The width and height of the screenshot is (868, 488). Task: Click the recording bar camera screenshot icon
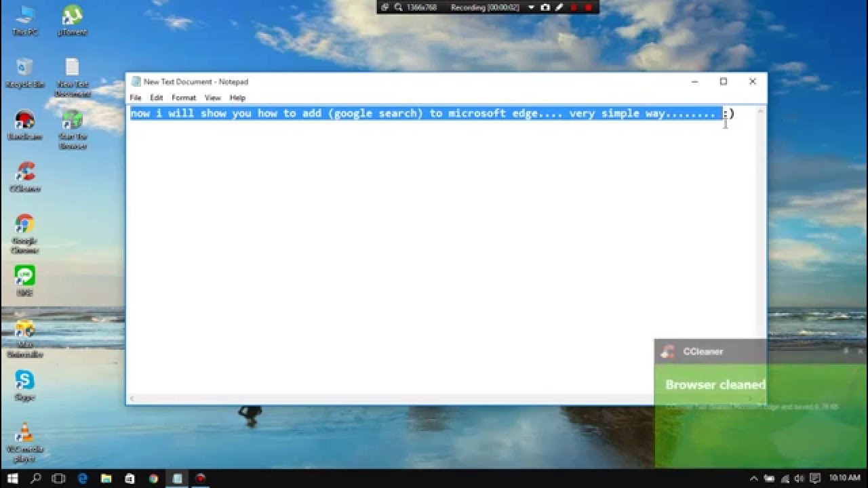pos(545,7)
